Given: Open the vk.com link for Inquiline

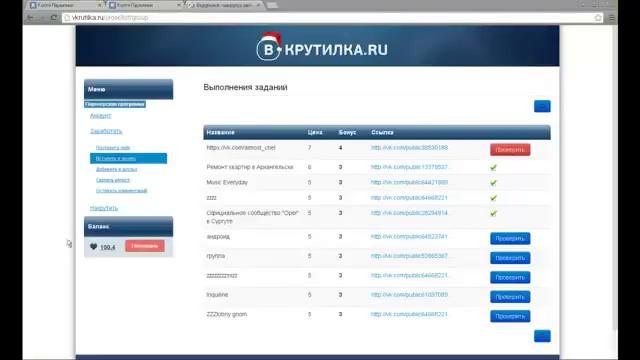Looking at the screenshot, I should [409, 295].
